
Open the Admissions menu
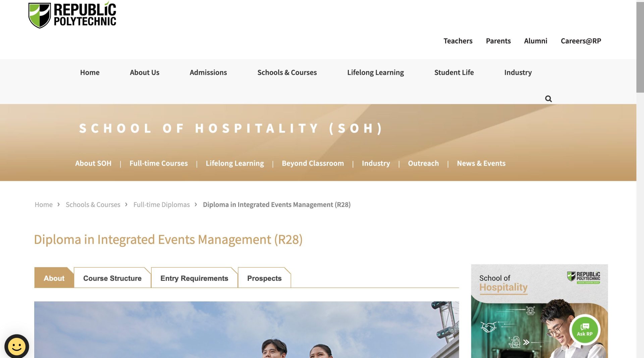pos(208,72)
